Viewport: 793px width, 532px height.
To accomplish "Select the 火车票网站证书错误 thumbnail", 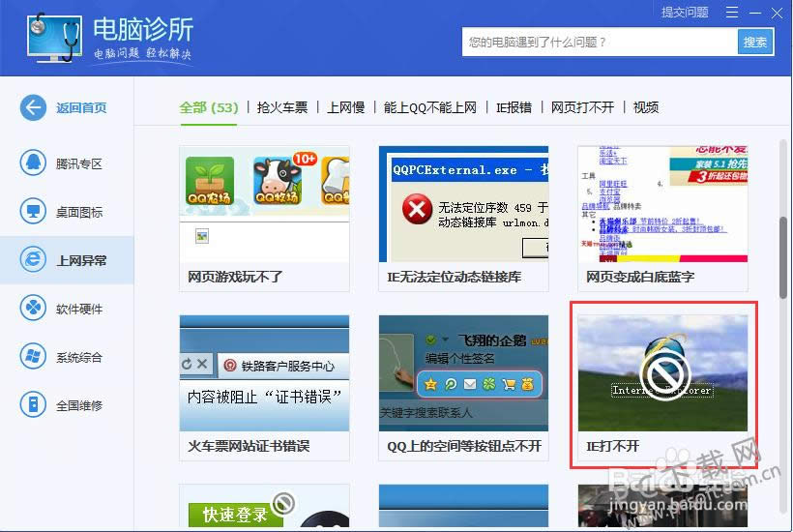I will [264, 372].
